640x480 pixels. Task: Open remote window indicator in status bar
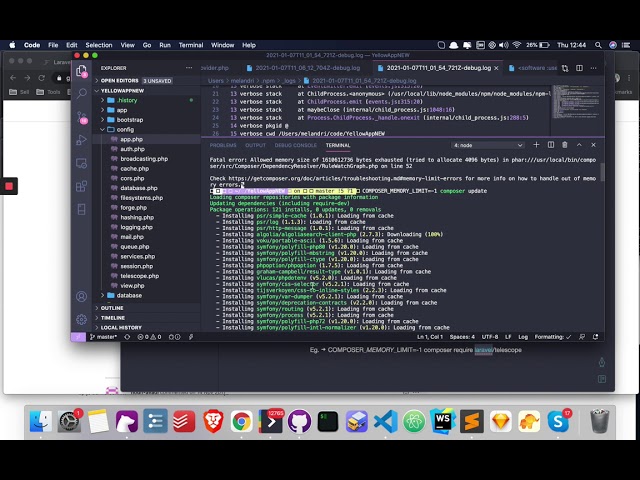(x=78, y=337)
